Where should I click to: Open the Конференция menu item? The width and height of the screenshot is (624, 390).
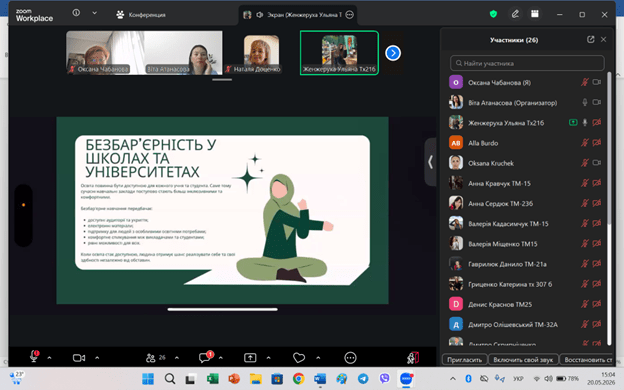point(141,15)
